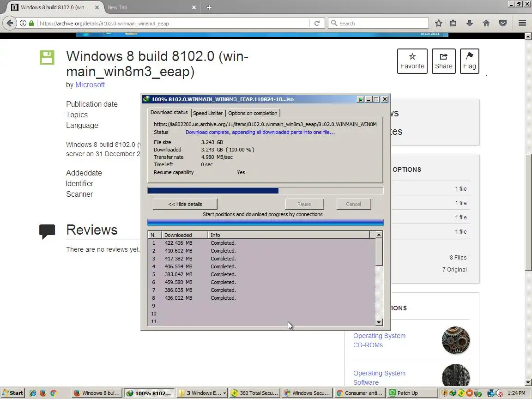
Task: Click 7 Original link in download options
Action: click(x=454, y=269)
